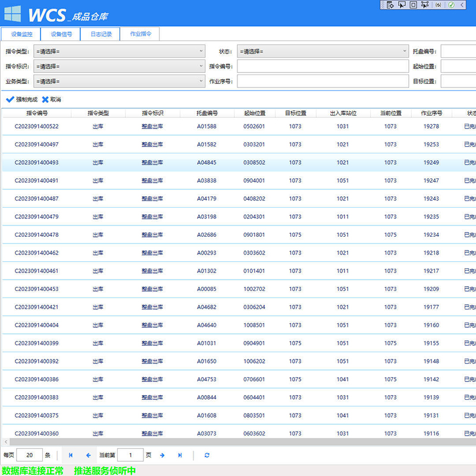Toggle the display layout adorners icon
Viewport: 476px width, 476px height.
point(413,5)
